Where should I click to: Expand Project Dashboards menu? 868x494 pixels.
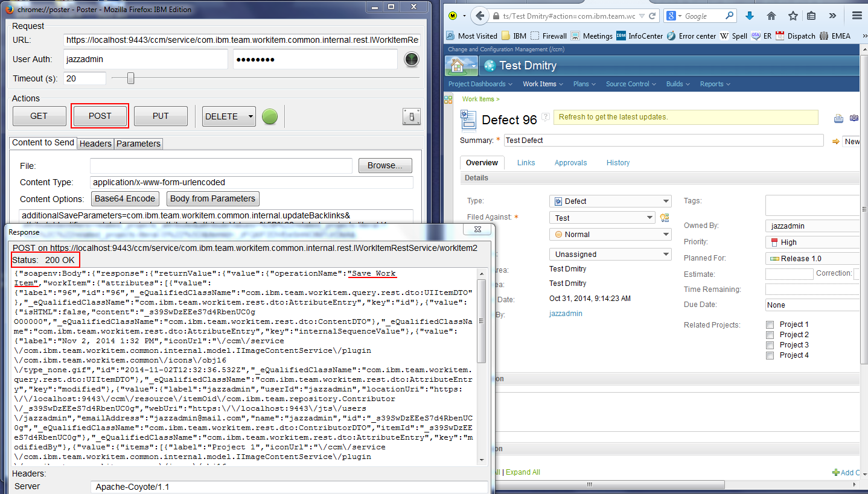pos(480,84)
